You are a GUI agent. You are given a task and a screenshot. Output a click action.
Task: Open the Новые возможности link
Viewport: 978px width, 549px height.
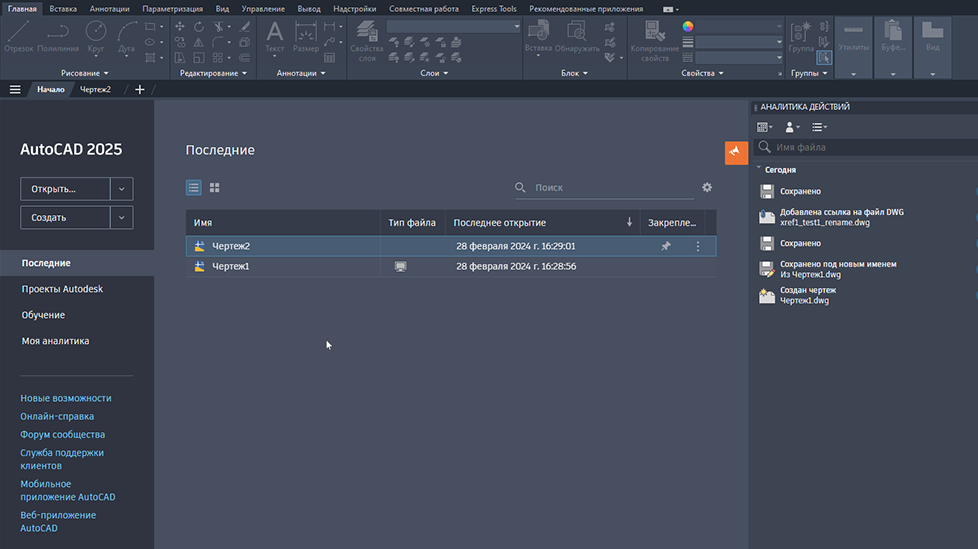[65, 398]
